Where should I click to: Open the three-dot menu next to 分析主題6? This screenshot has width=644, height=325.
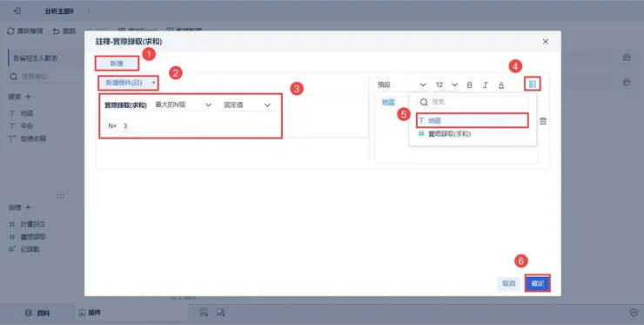point(88,11)
